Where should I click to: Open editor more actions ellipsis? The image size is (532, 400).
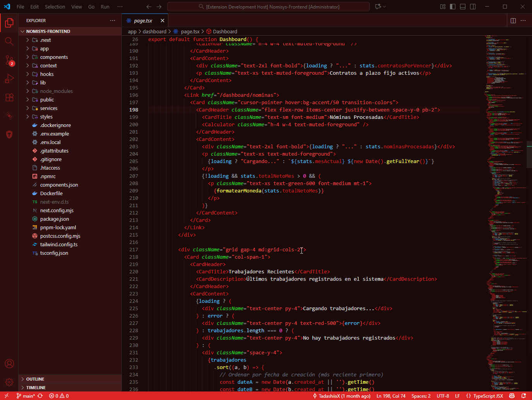point(523,21)
